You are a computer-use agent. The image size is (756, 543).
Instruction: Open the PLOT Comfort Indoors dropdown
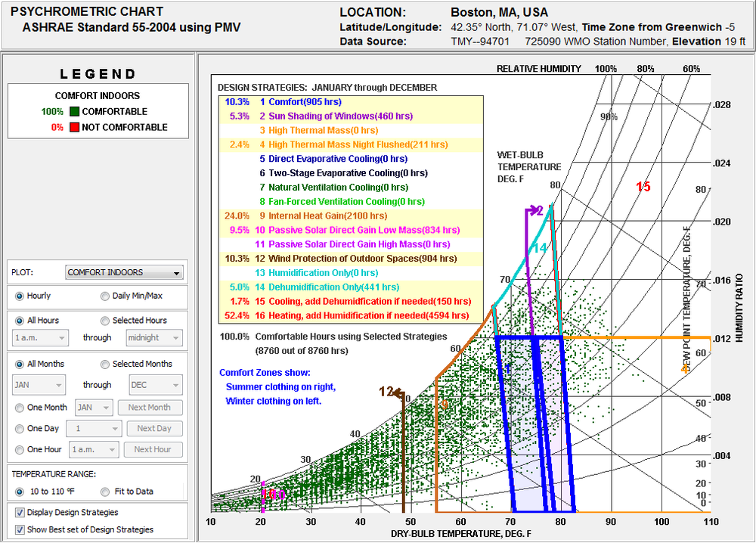[124, 273]
